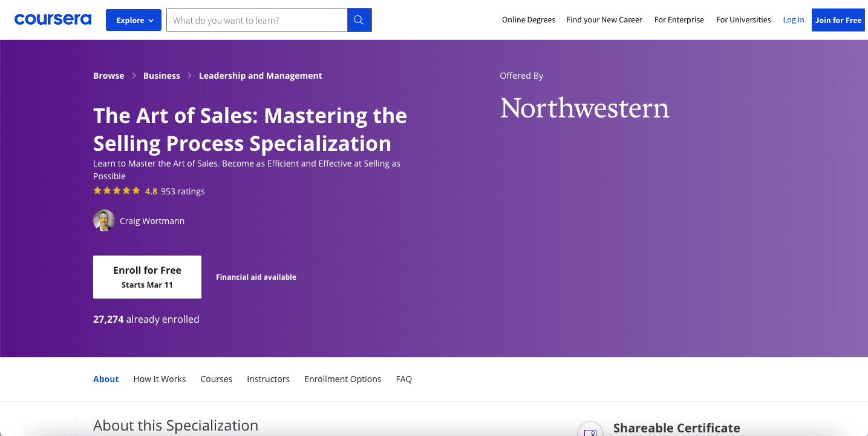Click the Coursera logo
This screenshot has width=868, height=436.
53,20
